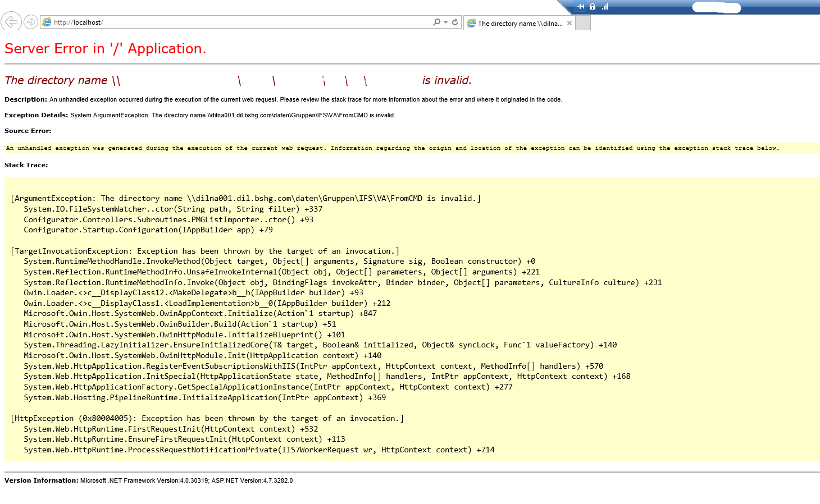820x504 pixels.
Task: Click the '[TargetInvocationException:' line
Action: (x=205, y=251)
